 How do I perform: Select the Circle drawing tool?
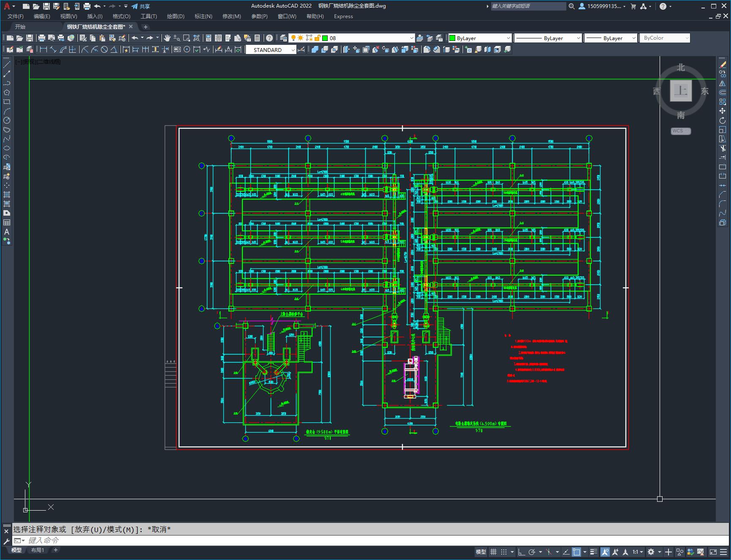7,120
